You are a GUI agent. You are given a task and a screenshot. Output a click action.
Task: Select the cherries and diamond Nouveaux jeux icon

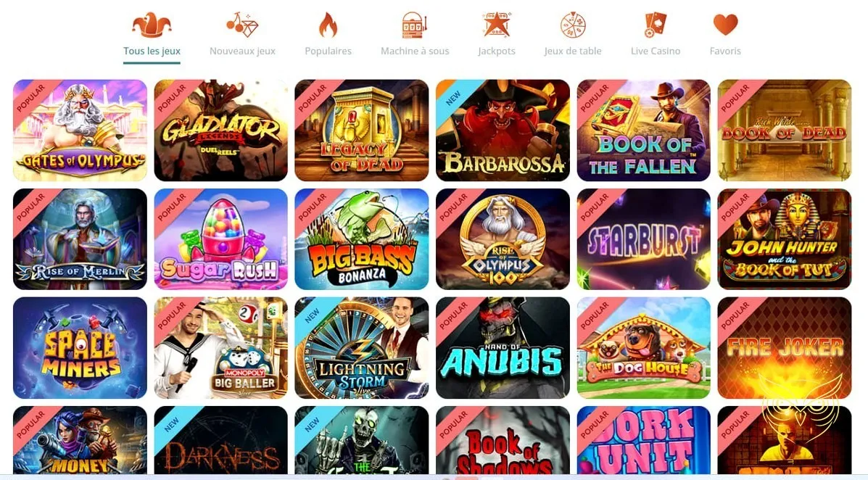pyautogui.click(x=242, y=25)
